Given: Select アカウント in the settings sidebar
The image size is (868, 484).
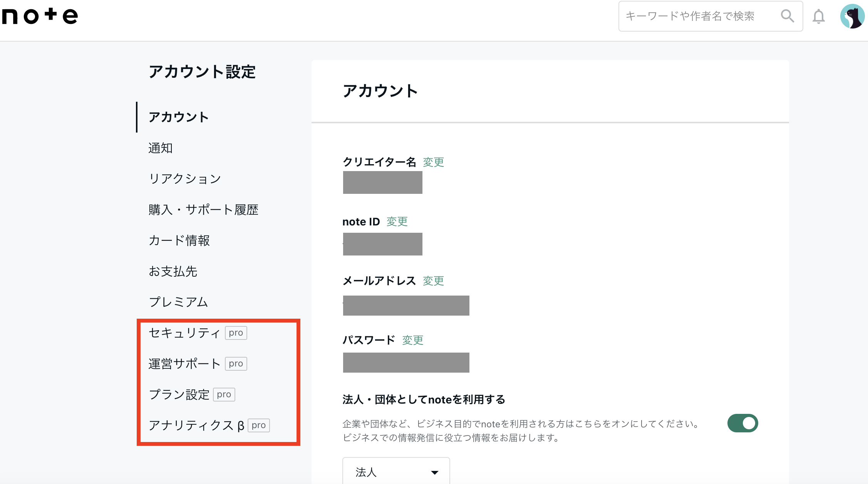Looking at the screenshot, I should pyautogui.click(x=179, y=117).
